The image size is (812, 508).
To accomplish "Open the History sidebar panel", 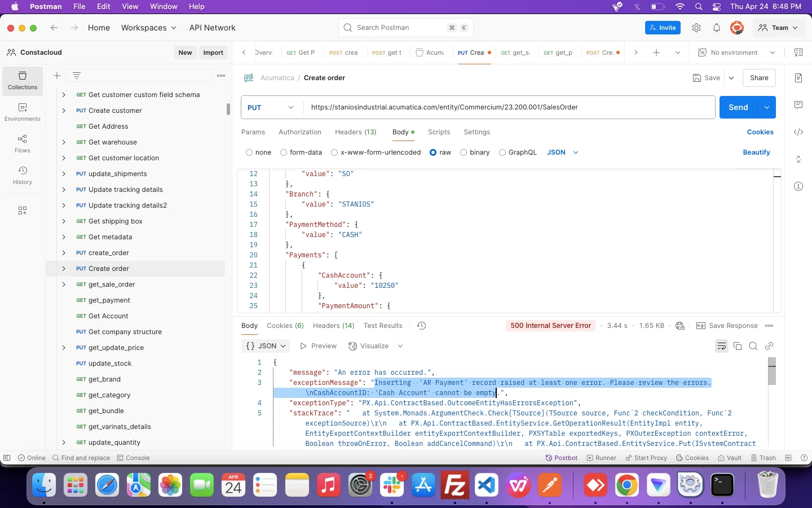I will click(x=23, y=176).
